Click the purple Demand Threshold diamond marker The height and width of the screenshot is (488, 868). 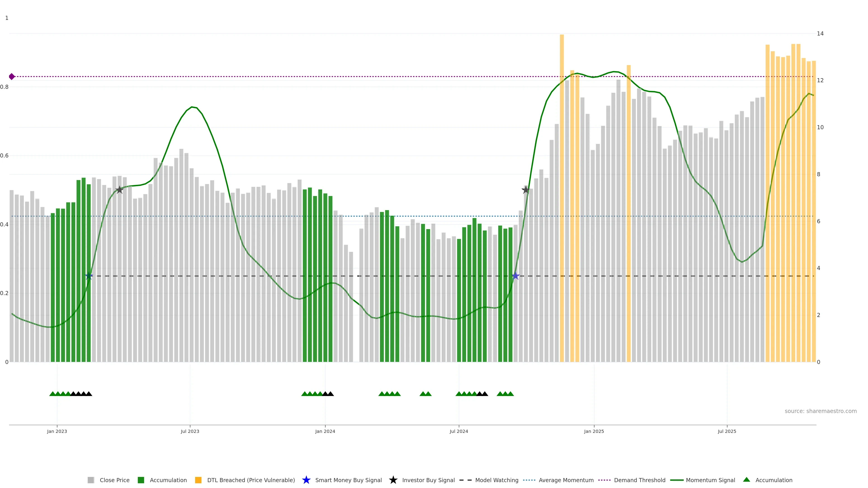point(12,76)
